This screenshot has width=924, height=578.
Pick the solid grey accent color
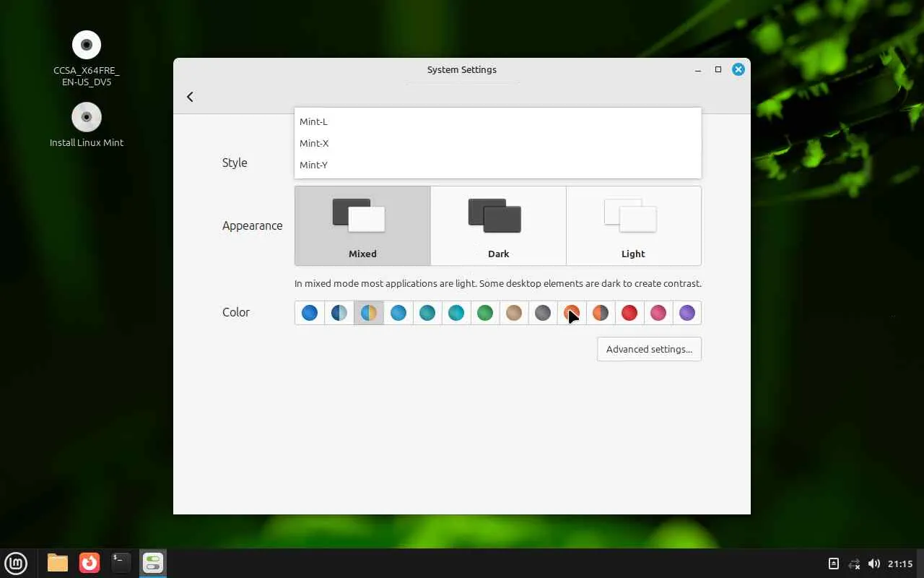coord(543,313)
